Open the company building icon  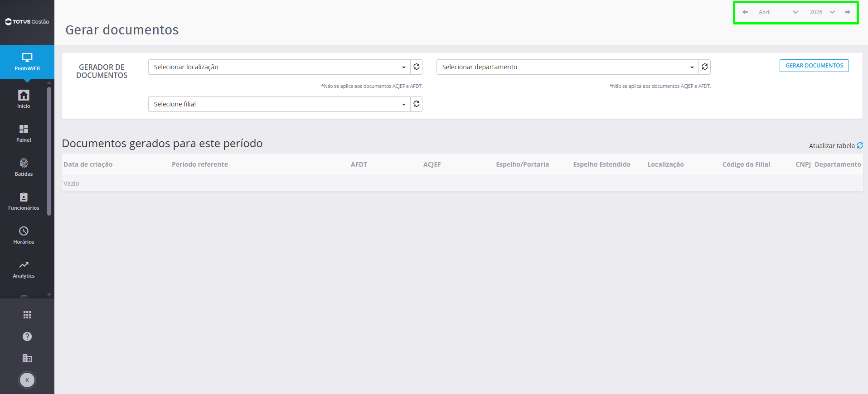tap(27, 358)
